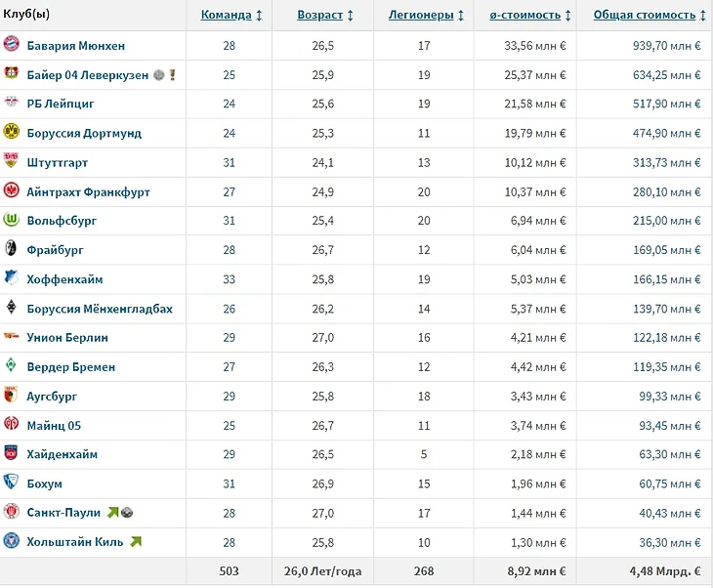
Task: Click the trophy icon beside Байер 04 Леверкузен
Action: pos(173,74)
